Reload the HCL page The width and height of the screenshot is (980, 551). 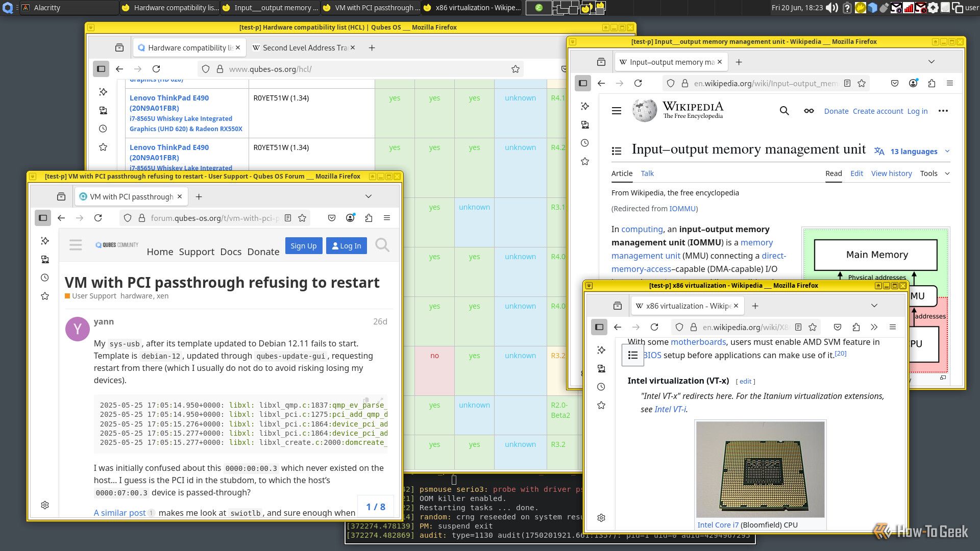pos(156,69)
